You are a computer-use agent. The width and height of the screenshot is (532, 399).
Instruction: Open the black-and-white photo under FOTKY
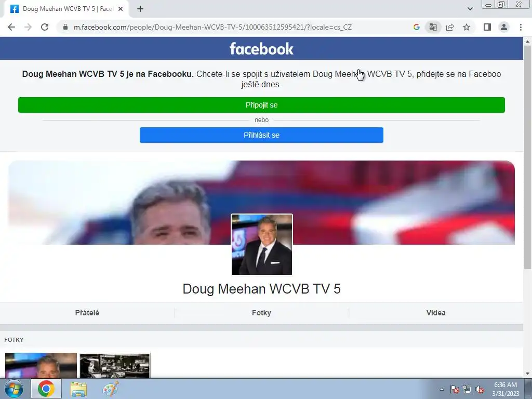pos(115,366)
